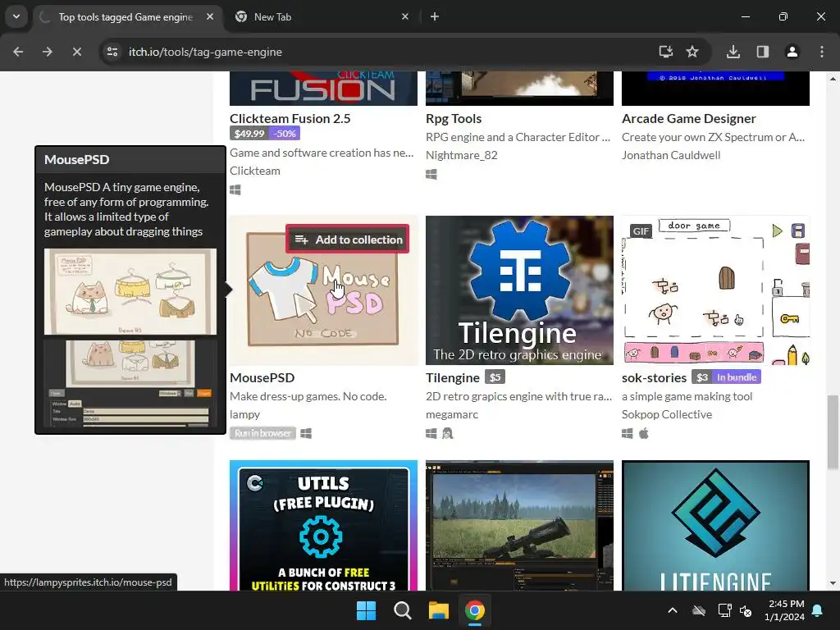The width and height of the screenshot is (840, 630).
Task: Open Windows Start menu
Action: [x=367, y=610]
